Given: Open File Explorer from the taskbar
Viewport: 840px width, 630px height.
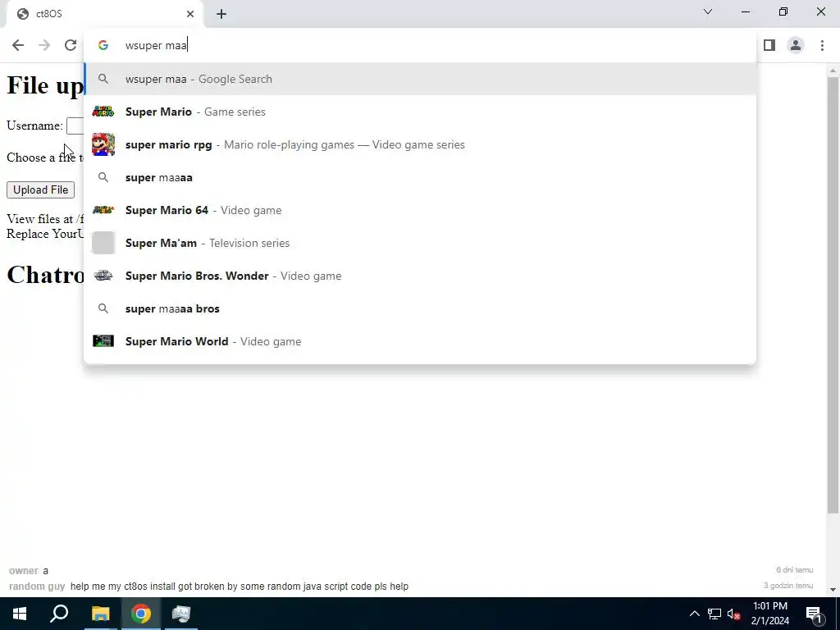Looking at the screenshot, I should point(100,614).
